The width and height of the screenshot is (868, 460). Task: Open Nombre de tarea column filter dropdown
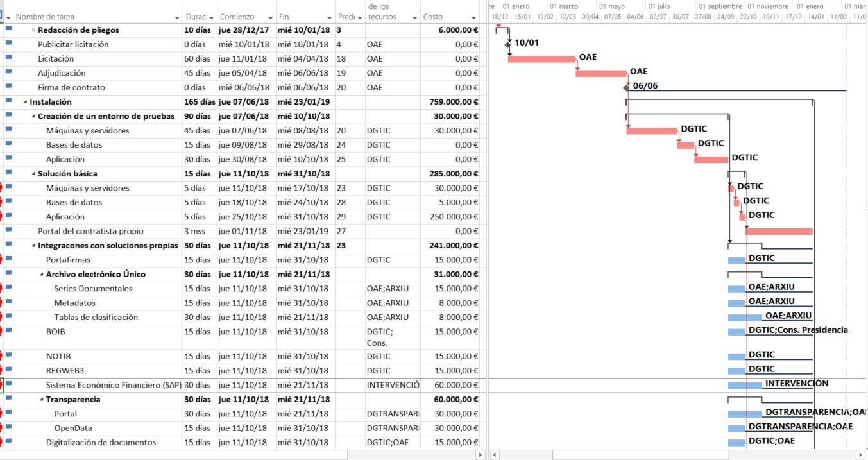coord(177,17)
